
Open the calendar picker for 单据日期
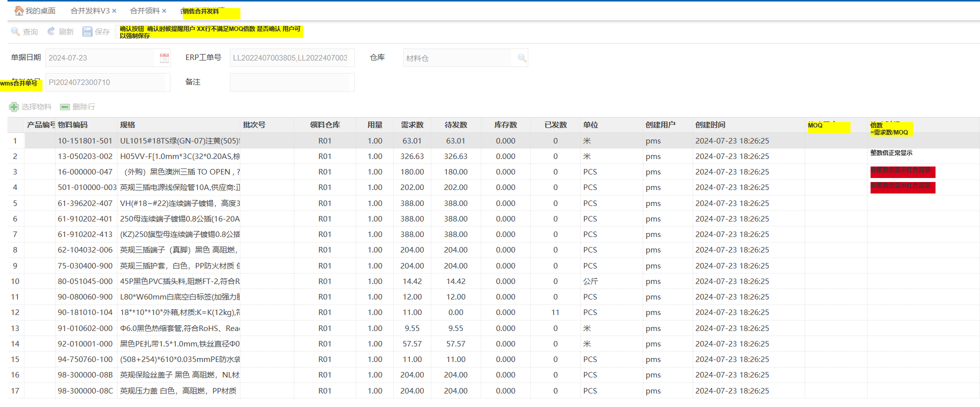tap(164, 58)
